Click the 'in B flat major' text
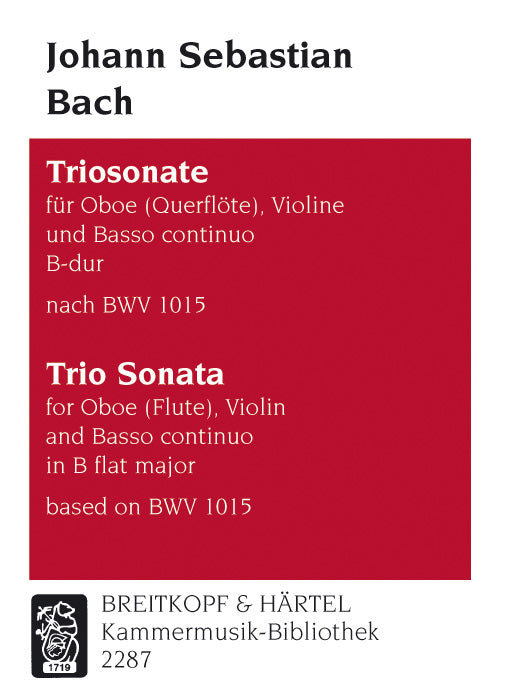The width and height of the screenshot is (507, 695). coord(121,466)
